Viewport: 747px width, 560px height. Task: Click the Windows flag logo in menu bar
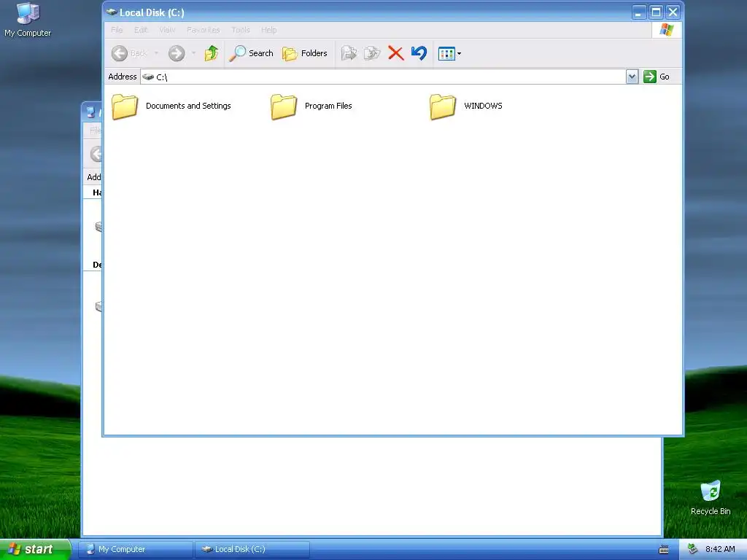(667, 30)
